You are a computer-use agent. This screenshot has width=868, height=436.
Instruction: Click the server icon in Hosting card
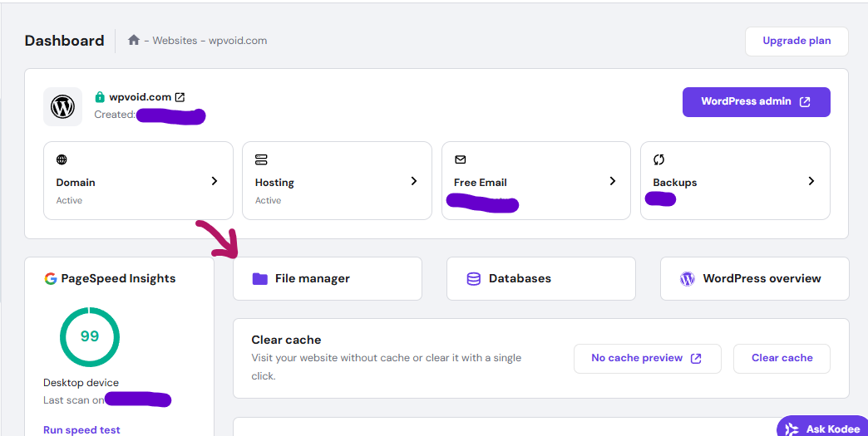click(x=261, y=159)
